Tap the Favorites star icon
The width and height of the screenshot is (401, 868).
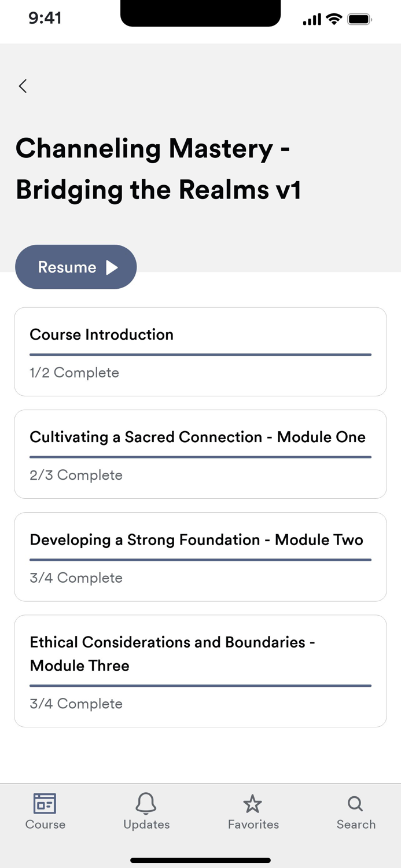coord(253,804)
